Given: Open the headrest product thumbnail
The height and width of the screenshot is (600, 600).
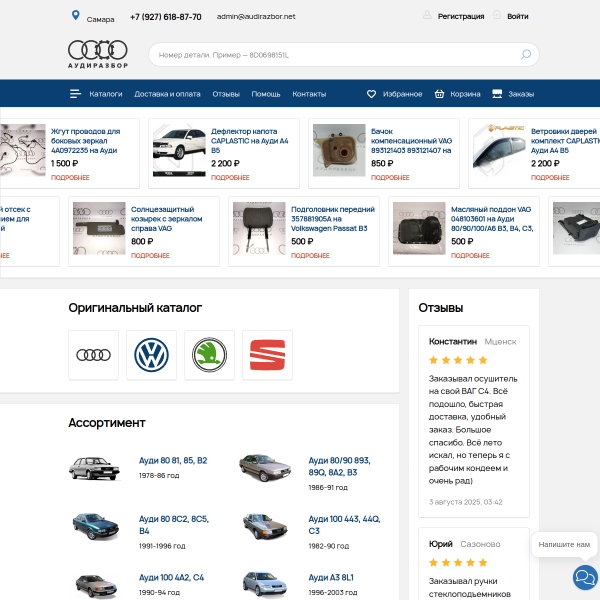Looking at the screenshot, I should (259, 228).
